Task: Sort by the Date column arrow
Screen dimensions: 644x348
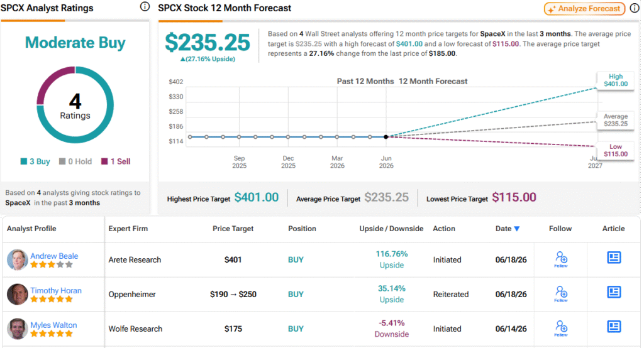Action: click(517, 229)
